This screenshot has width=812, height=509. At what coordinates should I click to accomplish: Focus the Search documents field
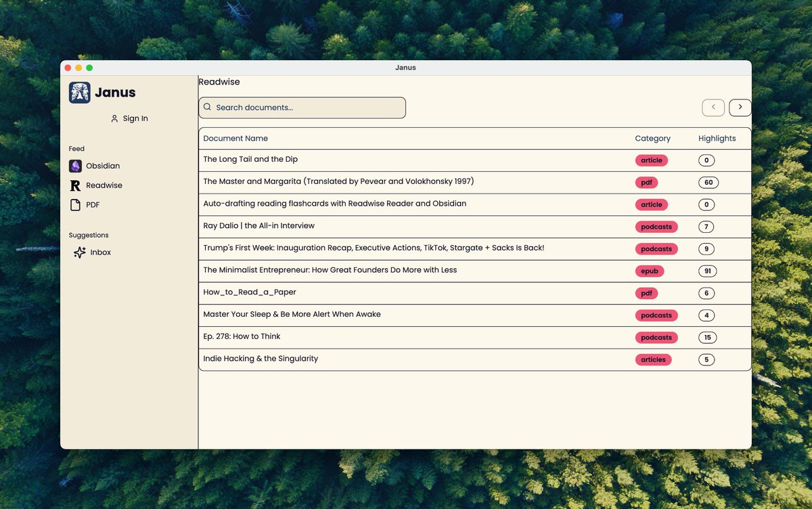point(302,108)
